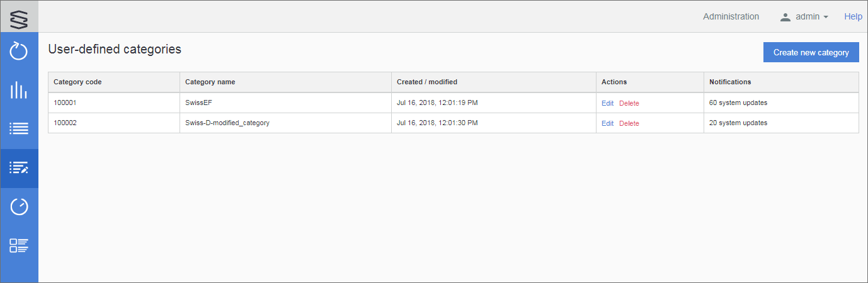Click the list-with-pencil categories sidebar icon
The width and height of the screenshot is (868, 283).
(19, 168)
